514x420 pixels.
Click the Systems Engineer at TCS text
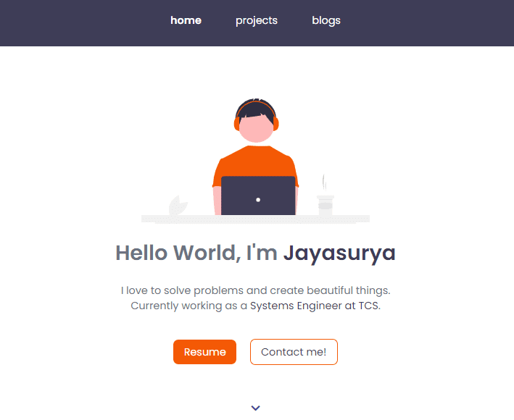[315, 306]
